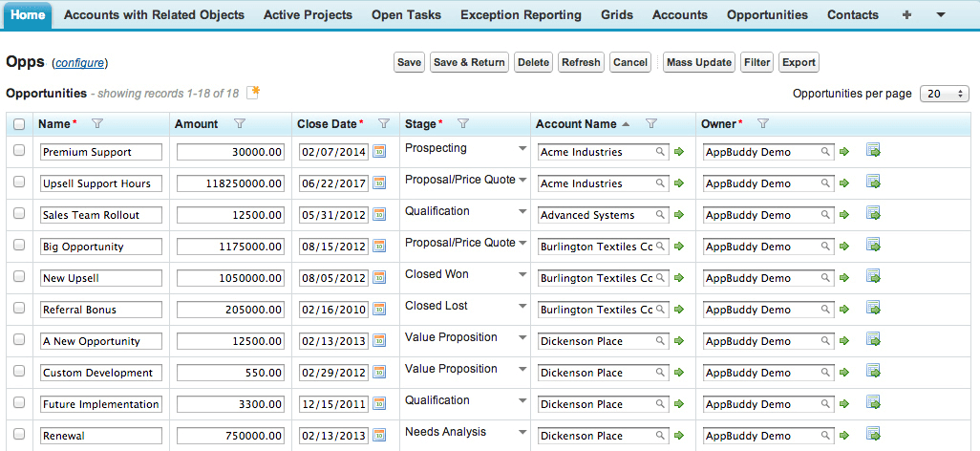Open Stage dropdown for Premium Support
This screenshot has height=451, width=980.
point(522,149)
